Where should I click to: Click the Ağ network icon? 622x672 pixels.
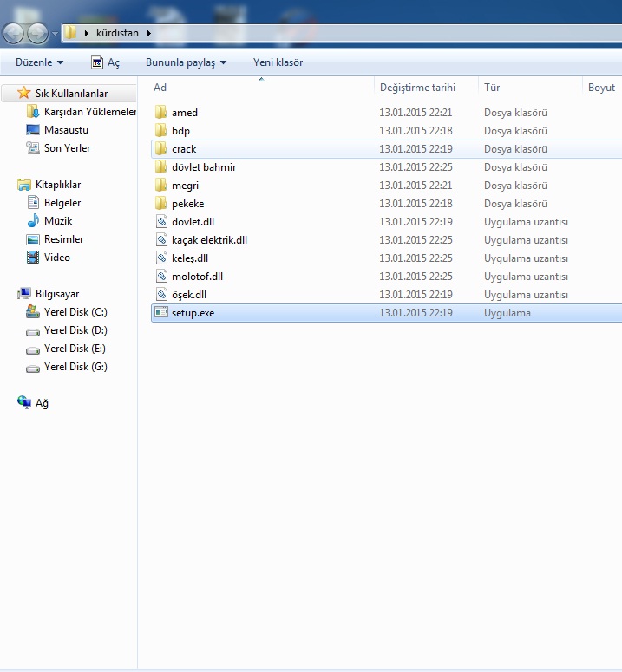[24, 402]
